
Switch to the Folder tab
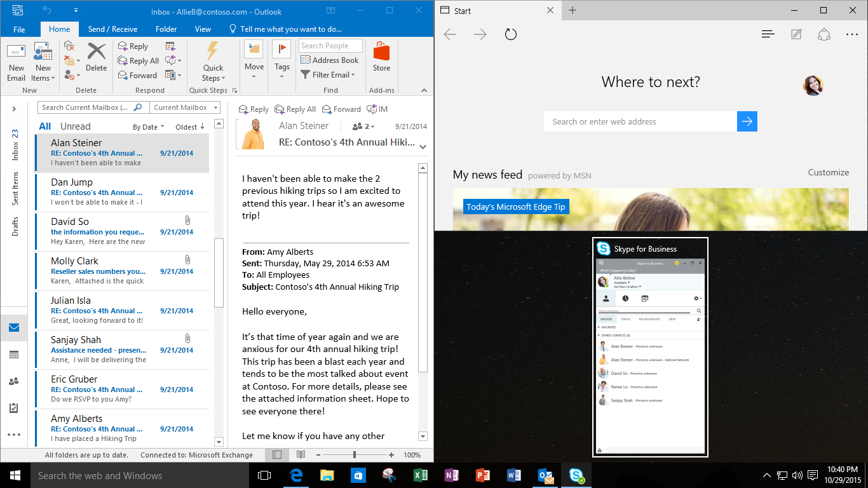click(166, 29)
